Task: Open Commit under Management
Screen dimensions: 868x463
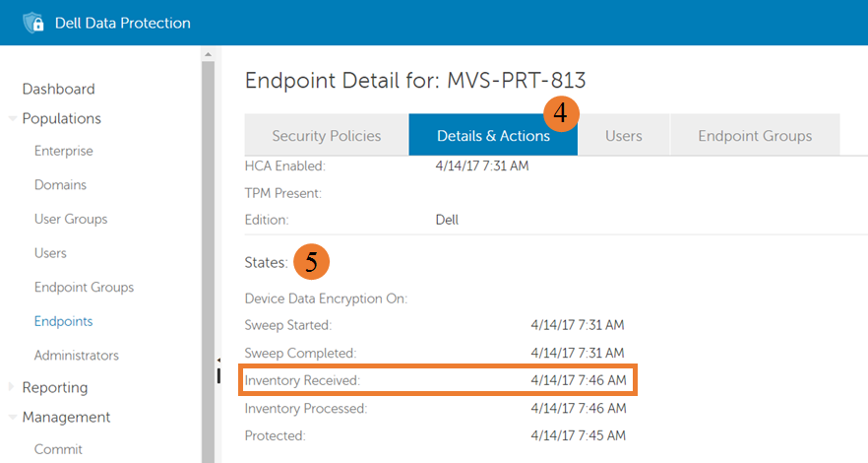Action: tap(58, 449)
